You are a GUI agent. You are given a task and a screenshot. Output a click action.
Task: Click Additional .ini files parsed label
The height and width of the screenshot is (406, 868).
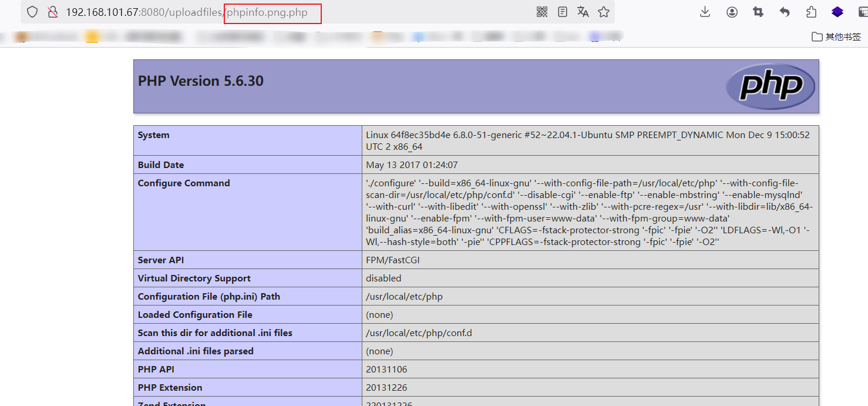pos(196,351)
